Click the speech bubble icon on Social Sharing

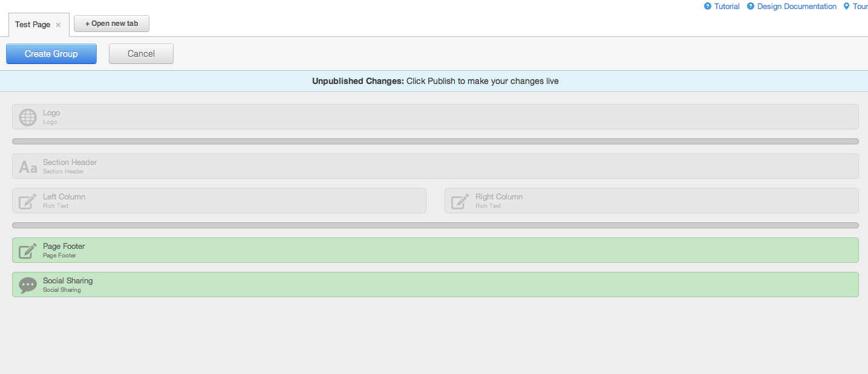27,284
